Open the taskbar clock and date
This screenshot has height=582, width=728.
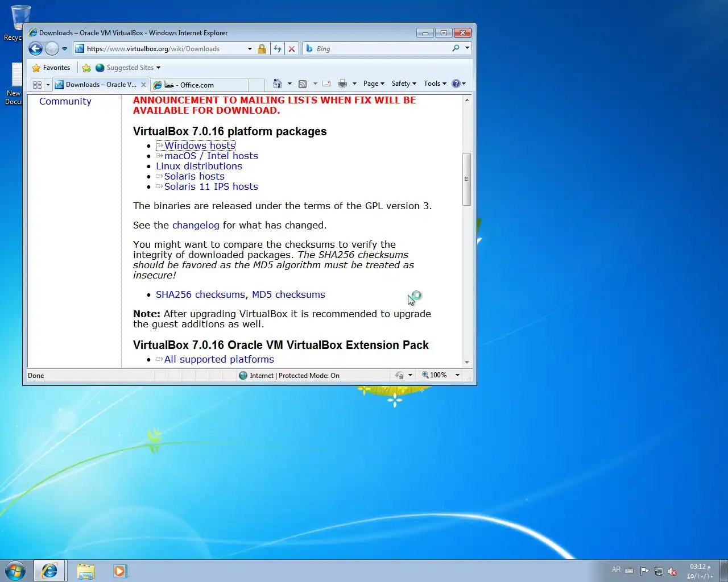[x=700, y=571]
